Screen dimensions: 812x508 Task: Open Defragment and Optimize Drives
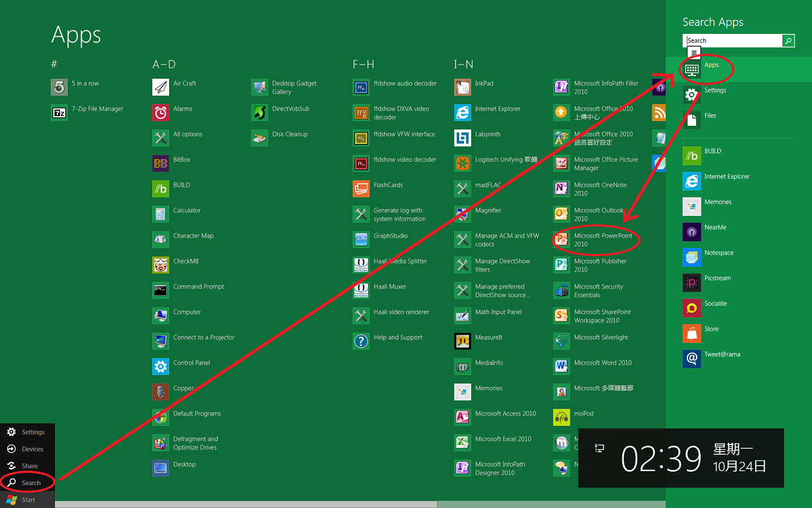point(185,443)
